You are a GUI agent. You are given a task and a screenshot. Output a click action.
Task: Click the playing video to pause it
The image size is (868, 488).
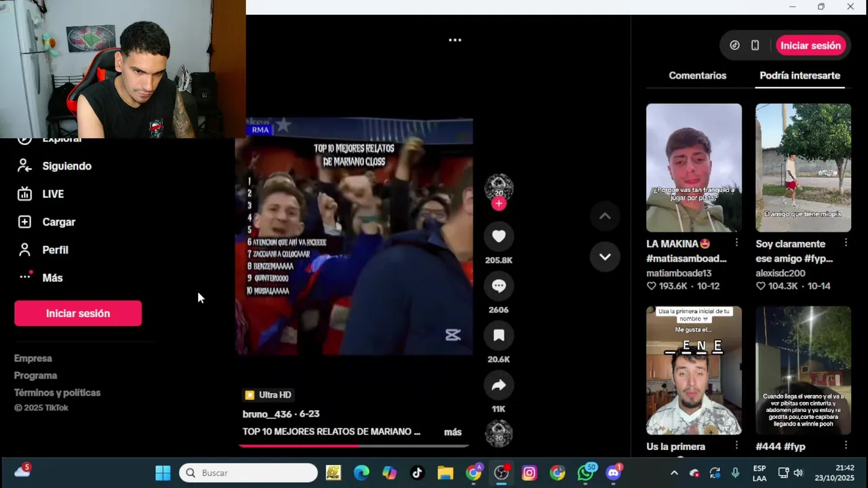point(353,236)
